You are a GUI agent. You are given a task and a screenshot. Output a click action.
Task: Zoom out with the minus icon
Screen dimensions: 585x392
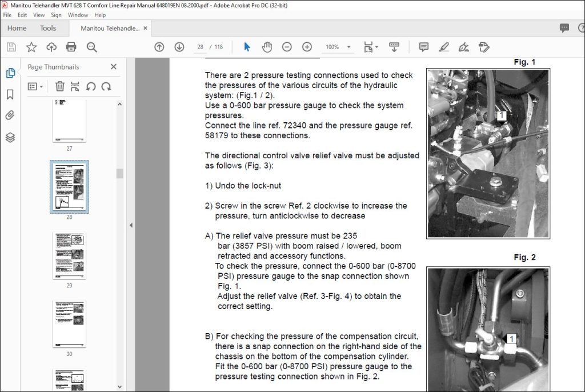click(x=287, y=47)
